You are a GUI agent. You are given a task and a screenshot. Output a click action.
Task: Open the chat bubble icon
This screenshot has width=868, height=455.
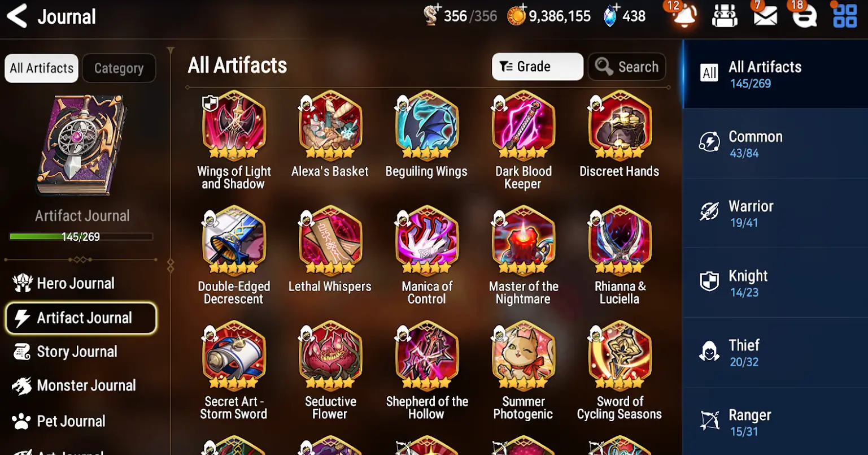(x=804, y=16)
